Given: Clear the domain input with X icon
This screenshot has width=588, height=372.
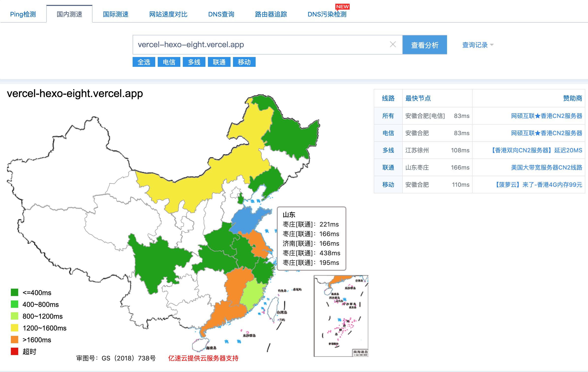Looking at the screenshot, I should click(x=393, y=44).
